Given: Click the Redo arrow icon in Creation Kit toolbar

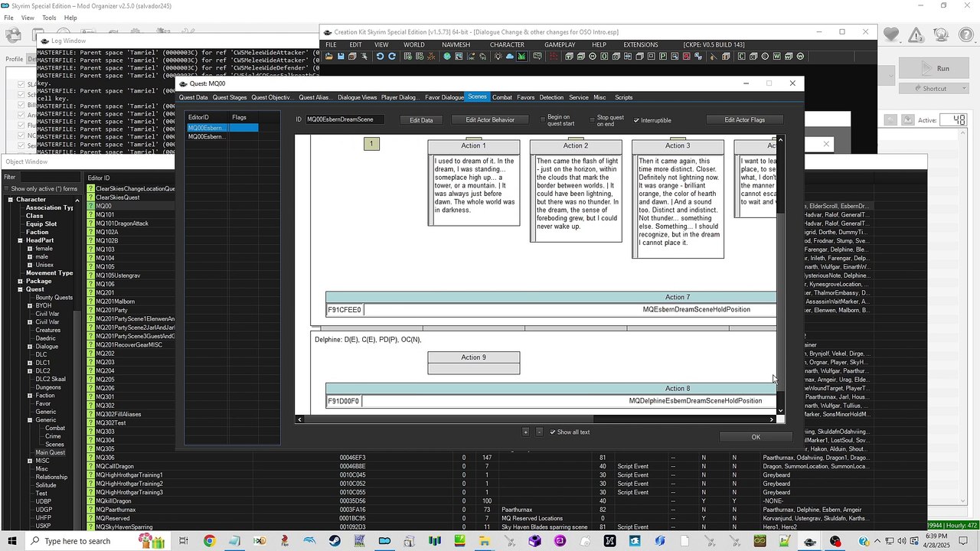Looking at the screenshot, I should click(392, 57).
